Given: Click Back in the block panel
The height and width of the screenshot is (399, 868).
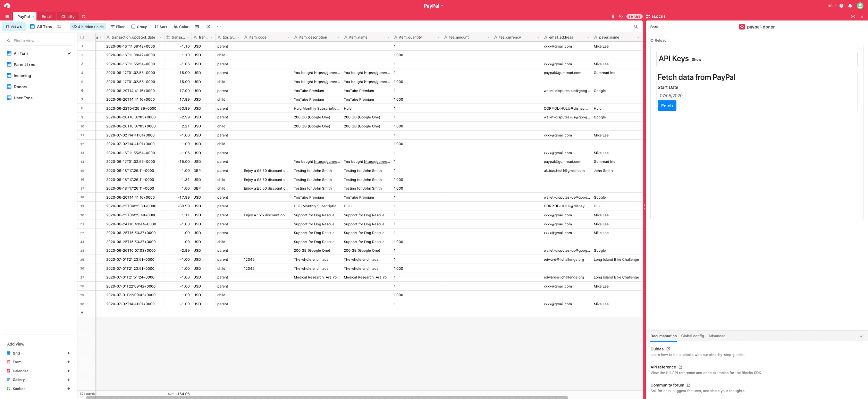Looking at the screenshot, I should coord(654,27).
